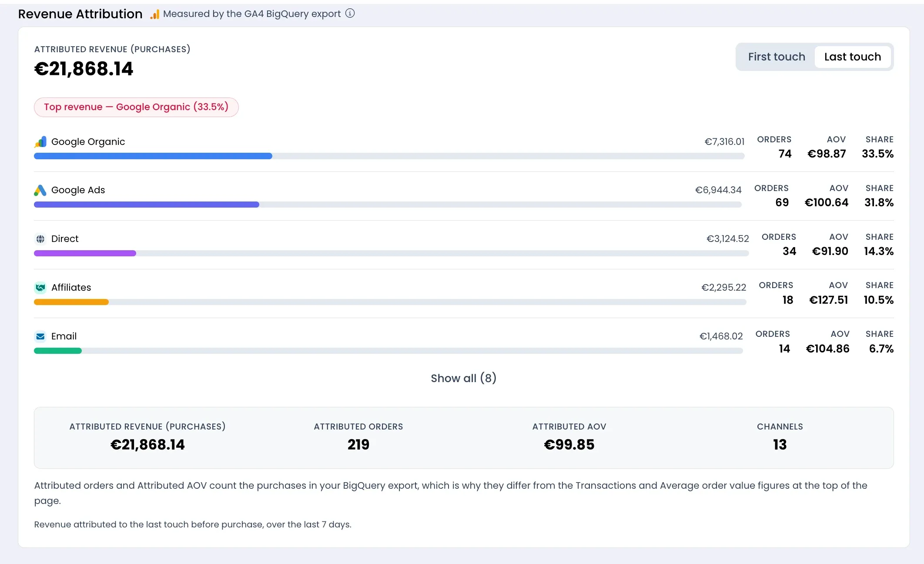Click the €7,316.01 revenue value

724,142
